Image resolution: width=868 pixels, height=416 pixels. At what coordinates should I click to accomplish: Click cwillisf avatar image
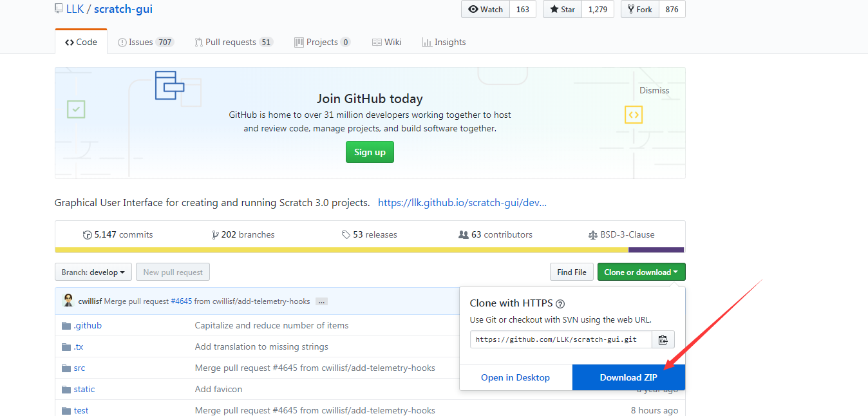coord(68,301)
